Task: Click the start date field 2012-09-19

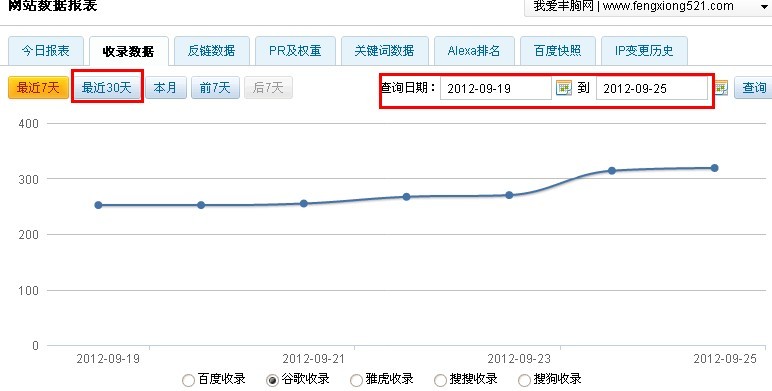Action: click(496, 88)
